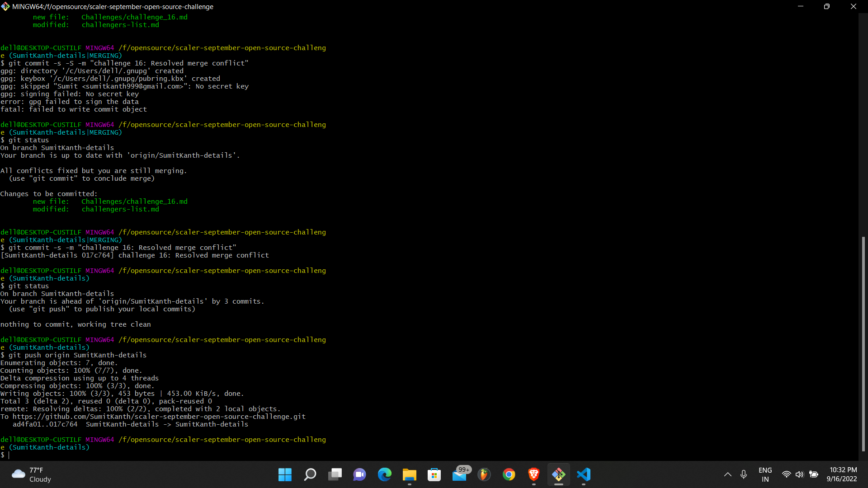
Task: Open the Mail app showing 99+ notifications
Action: click(x=459, y=475)
